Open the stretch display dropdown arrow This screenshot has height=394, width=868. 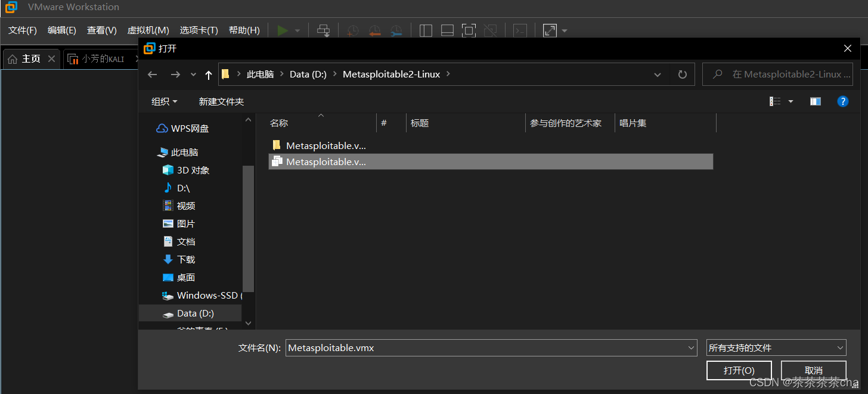click(565, 30)
